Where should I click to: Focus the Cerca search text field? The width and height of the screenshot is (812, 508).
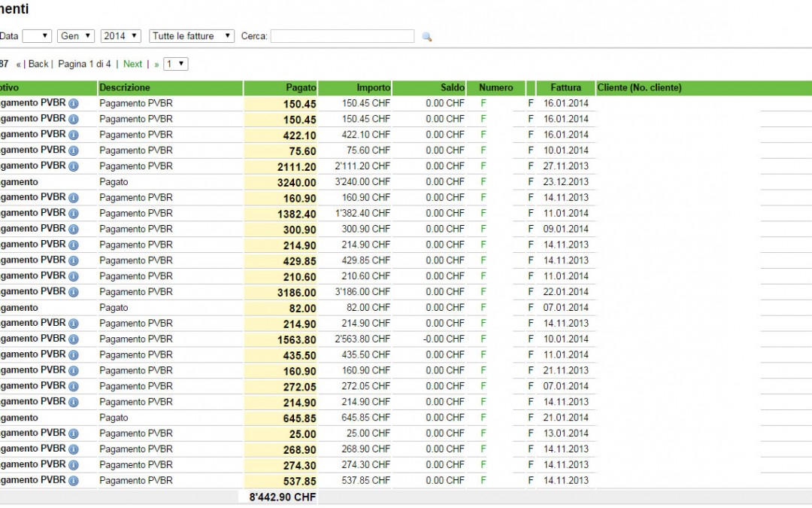[342, 36]
